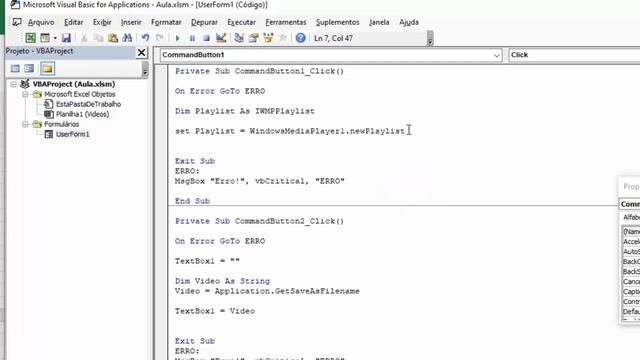Click the Dim Video As String line
Viewport: 640px width, 360px height.
click(222, 281)
